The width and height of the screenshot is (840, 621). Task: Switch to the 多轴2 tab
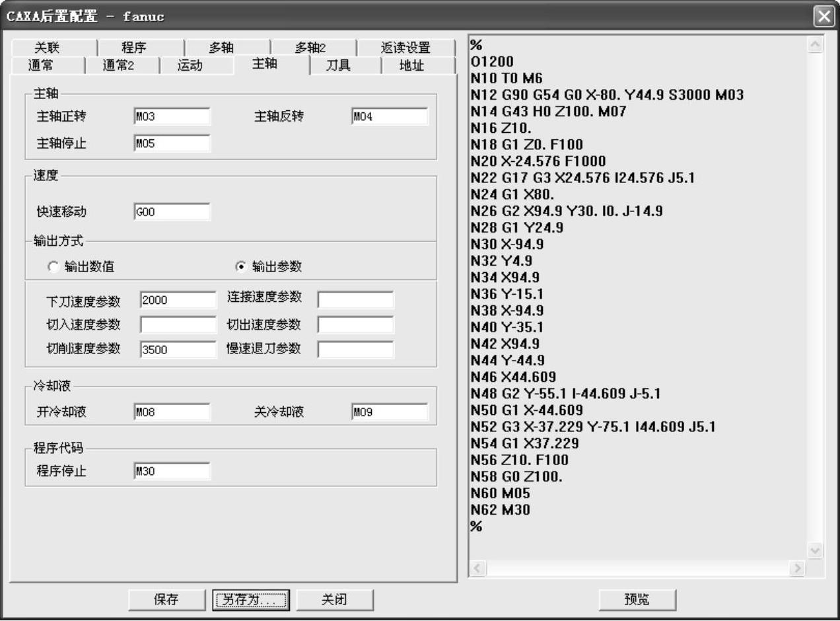click(310, 48)
